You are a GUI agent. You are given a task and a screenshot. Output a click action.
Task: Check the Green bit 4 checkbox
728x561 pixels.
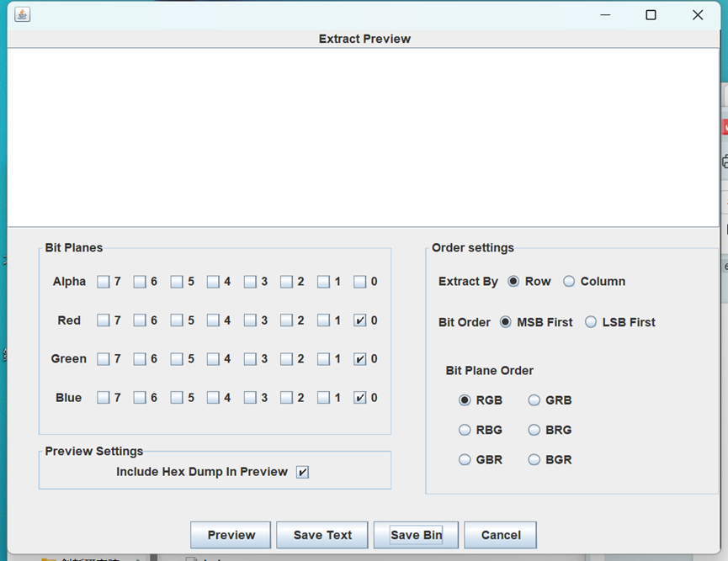click(x=213, y=358)
